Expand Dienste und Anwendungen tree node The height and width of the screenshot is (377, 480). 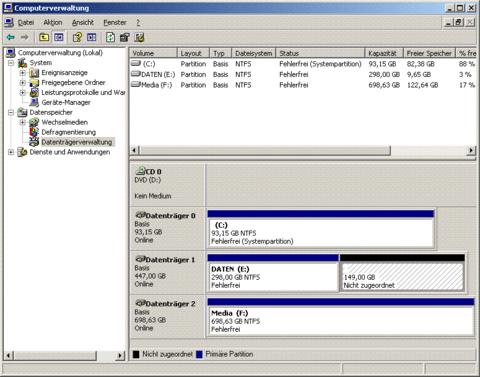11,152
